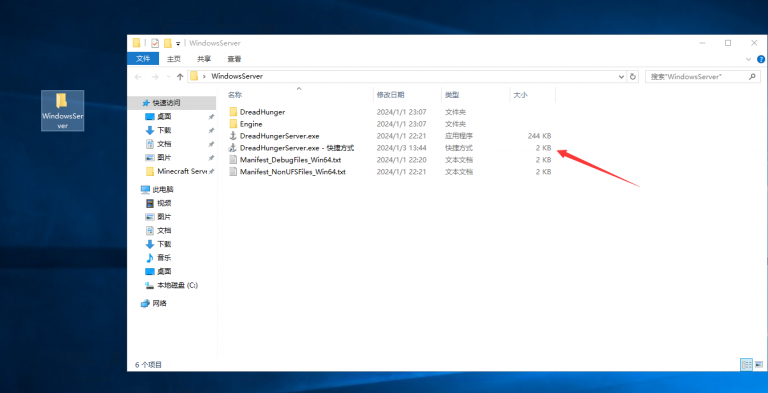Open the 文件 ribbon tab
This screenshot has width=768, height=393.
point(143,59)
